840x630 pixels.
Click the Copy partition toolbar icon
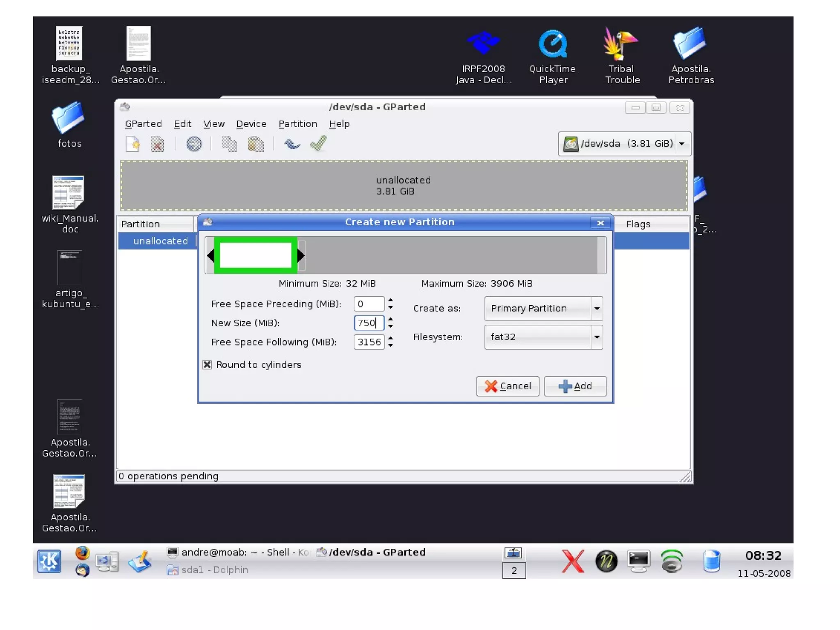[229, 144]
